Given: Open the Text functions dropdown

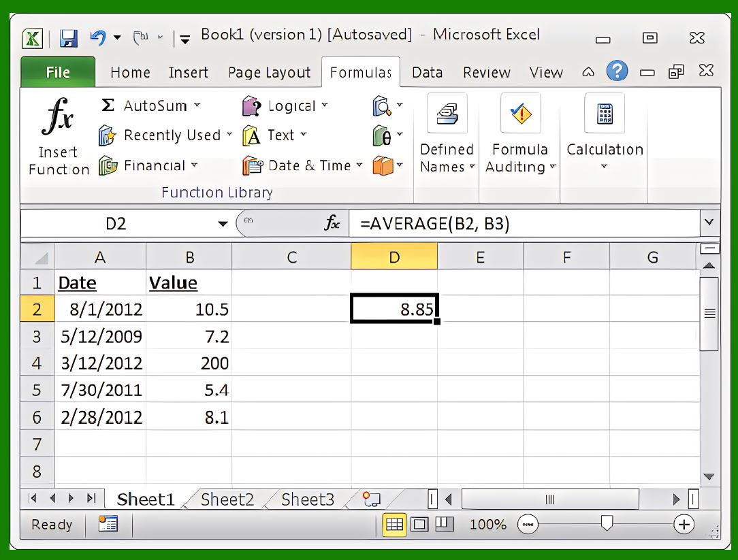Looking at the screenshot, I should click(x=275, y=135).
